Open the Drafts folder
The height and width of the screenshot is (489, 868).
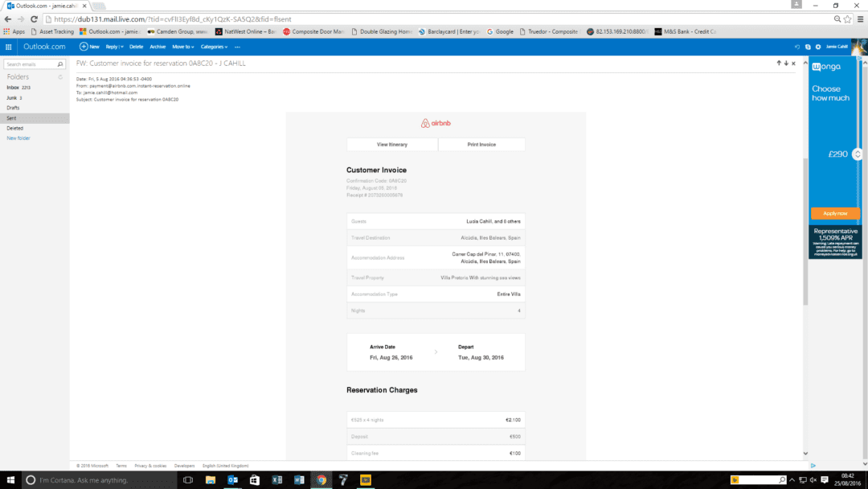(13, 108)
